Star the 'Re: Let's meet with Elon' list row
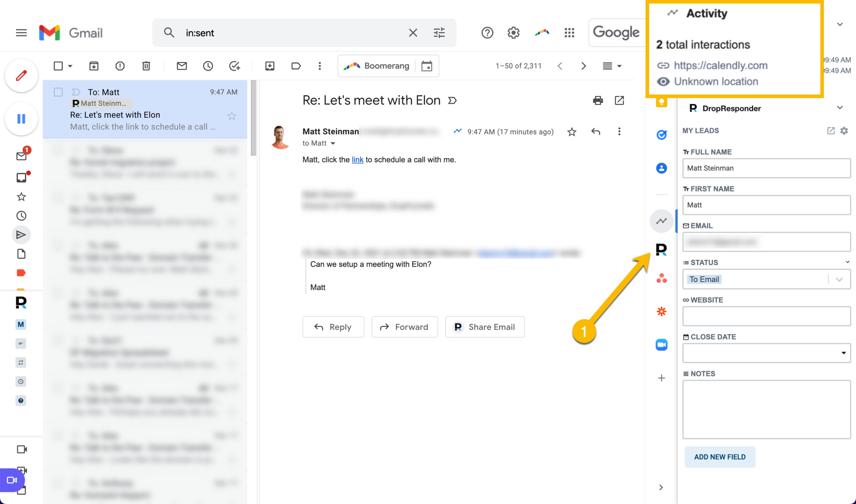Image resolution: width=856 pixels, height=504 pixels. [x=232, y=116]
